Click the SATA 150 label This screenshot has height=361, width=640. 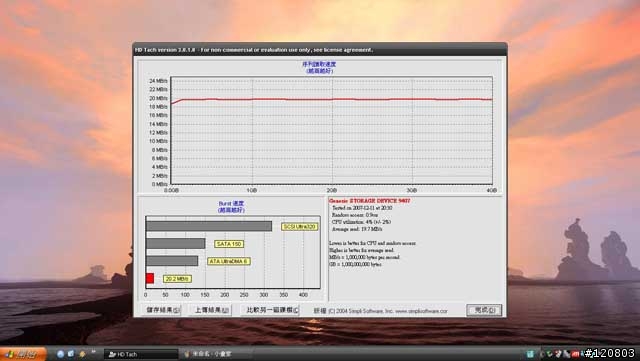coord(229,244)
